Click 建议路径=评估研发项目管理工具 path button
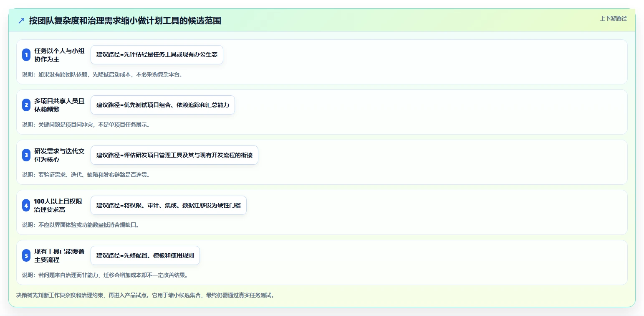The width and height of the screenshot is (644, 316). pyautogui.click(x=174, y=155)
